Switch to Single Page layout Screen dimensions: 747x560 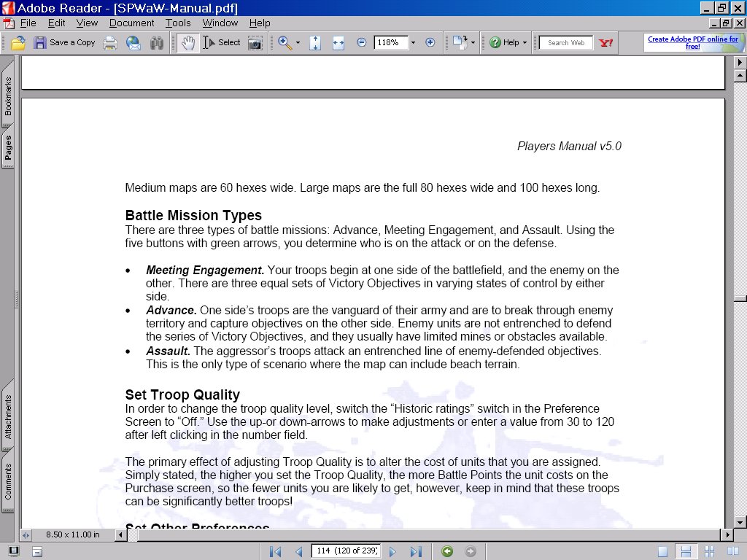662,552
